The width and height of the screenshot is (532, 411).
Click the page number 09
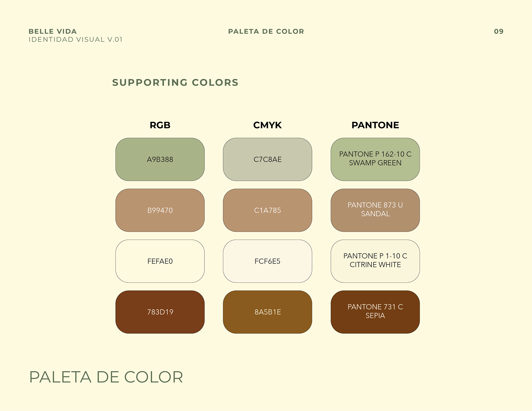coord(498,31)
